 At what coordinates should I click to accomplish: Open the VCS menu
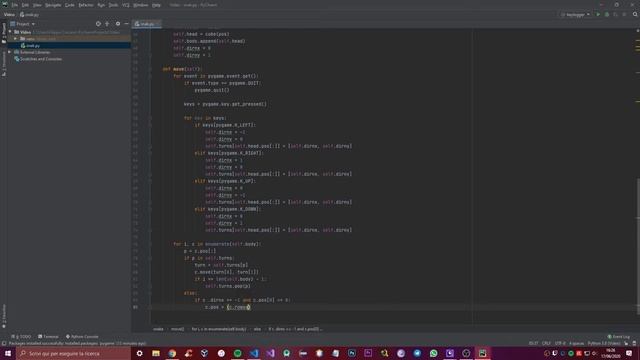126,5
